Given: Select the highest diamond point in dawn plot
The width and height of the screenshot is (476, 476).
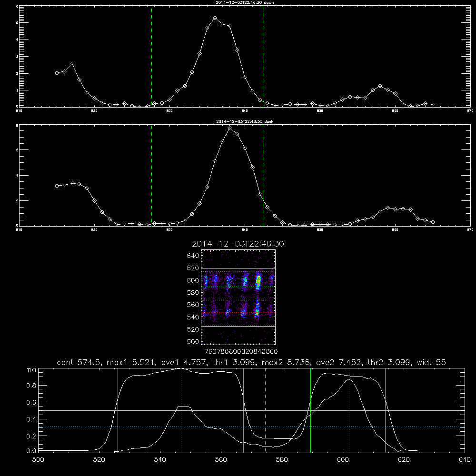Looking at the screenshot, I should pyautogui.click(x=215, y=18).
